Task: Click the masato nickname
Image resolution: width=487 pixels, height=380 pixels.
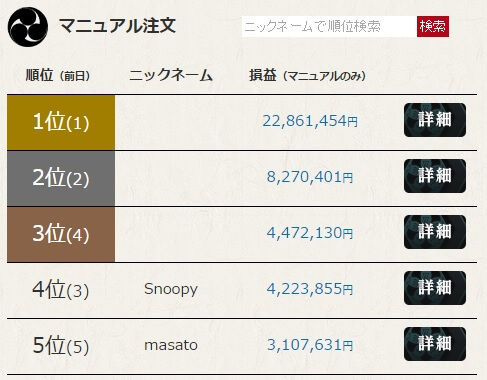Action: tap(171, 345)
